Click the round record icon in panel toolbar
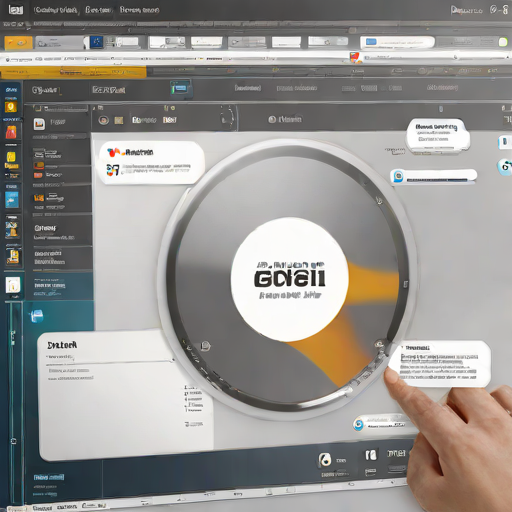512x512 pixels. coord(104,120)
